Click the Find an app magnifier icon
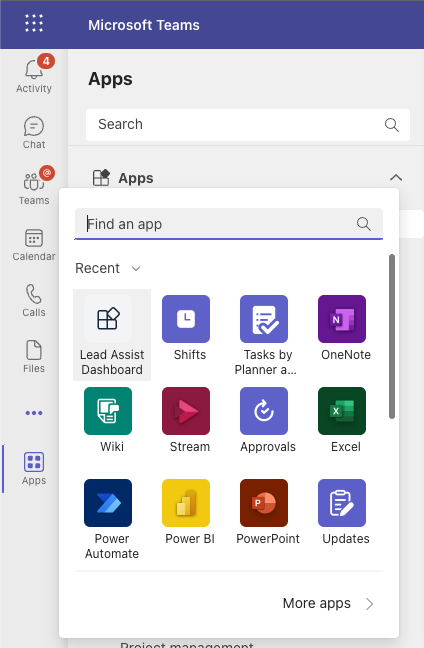Image resolution: width=424 pixels, height=648 pixels. (x=364, y=224)
